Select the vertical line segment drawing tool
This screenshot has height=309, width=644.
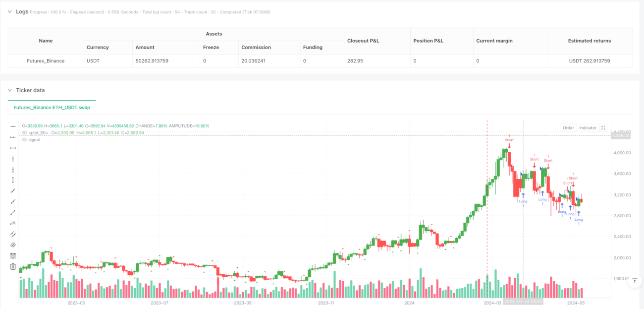pos(13,180)
